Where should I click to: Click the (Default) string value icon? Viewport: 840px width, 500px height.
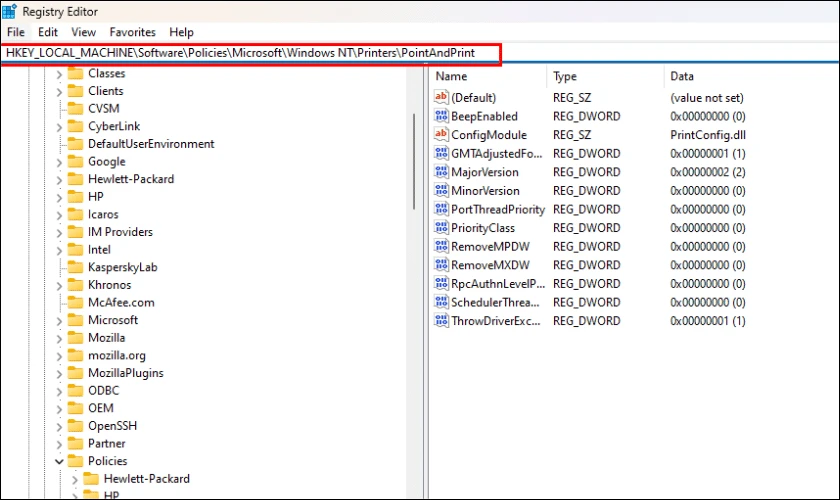(x=441, y=97)
